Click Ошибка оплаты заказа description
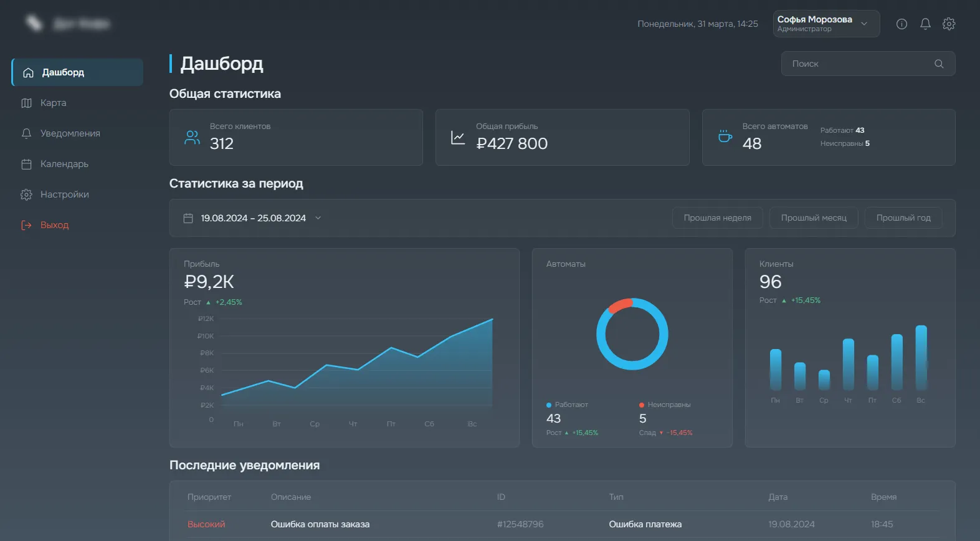The width and height of the screenshot is (980, 541). (x=320, y=524)
